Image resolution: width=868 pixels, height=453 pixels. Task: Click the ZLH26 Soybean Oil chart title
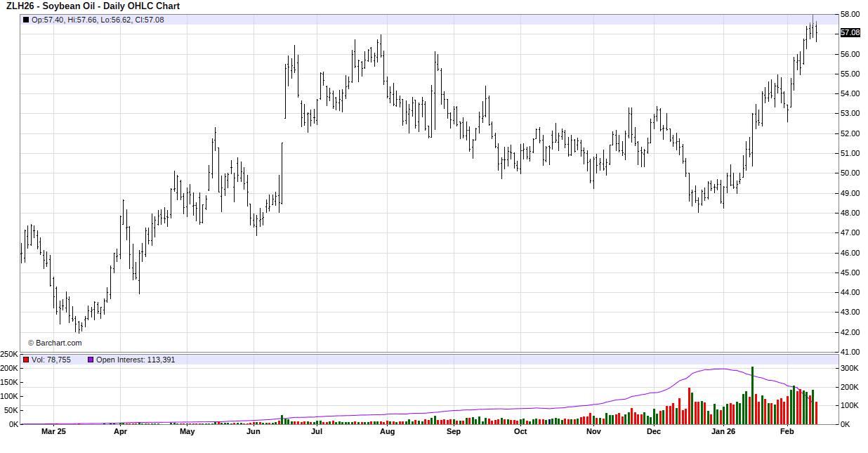point(93,6)
